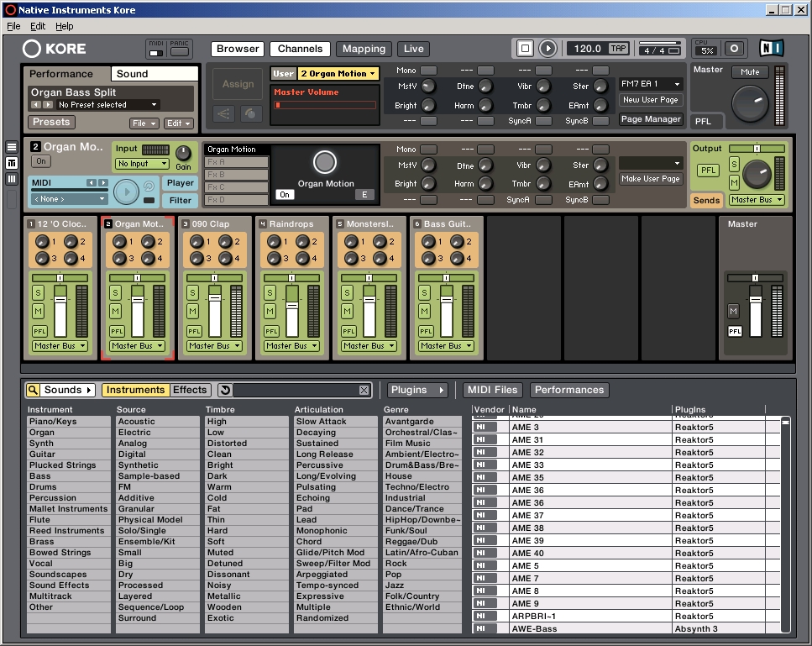Image resolution: width=812 pixels, height=646 pixels.
Task: Open the MIDI None file dropdown
Action: [69, 199]
